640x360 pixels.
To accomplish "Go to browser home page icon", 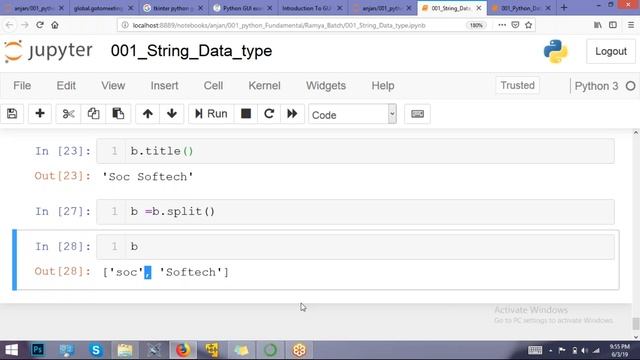I will click(x=55, y=25).
